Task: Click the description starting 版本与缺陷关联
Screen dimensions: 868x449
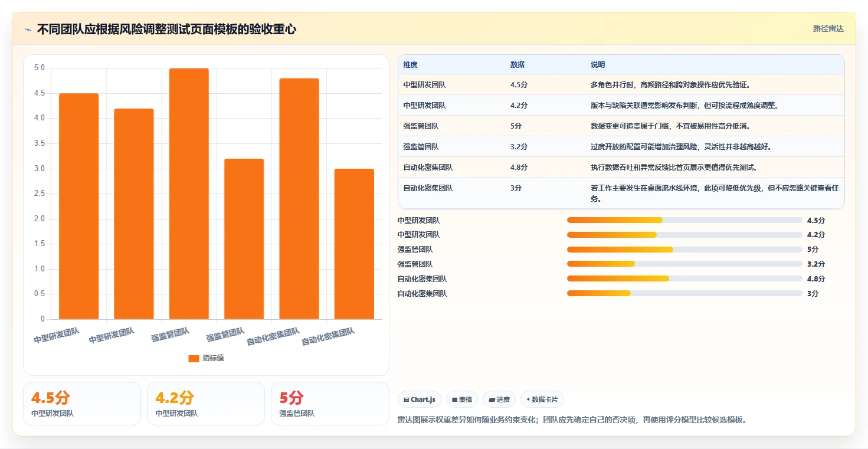Action: click(685, 106)
